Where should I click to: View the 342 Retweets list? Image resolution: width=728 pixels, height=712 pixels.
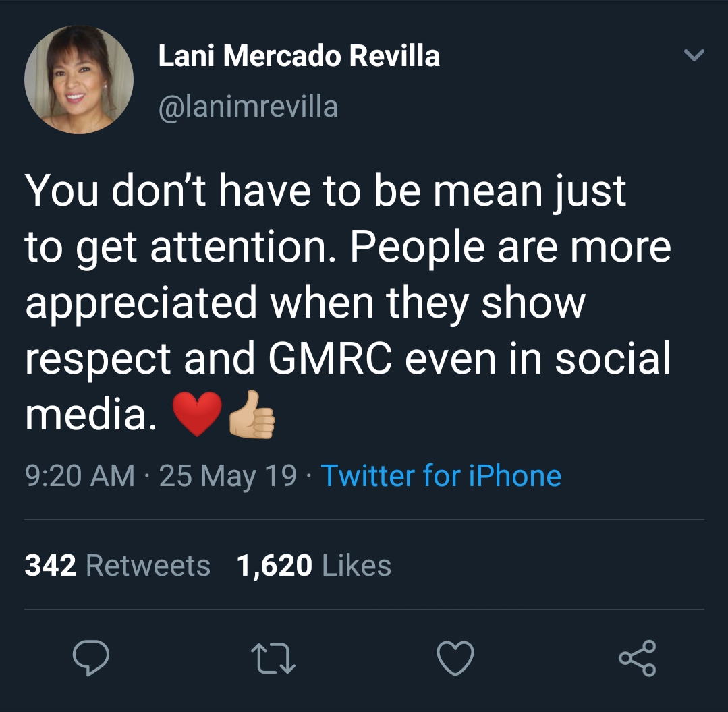[117, 565]
